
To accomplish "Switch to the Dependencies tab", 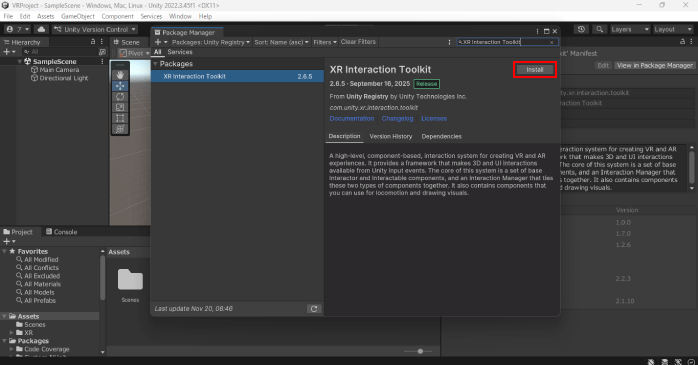I will (442, 136).
